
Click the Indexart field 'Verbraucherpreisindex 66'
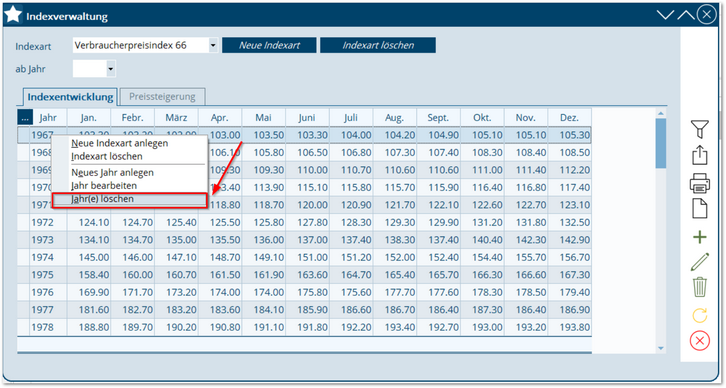point(141,45)
